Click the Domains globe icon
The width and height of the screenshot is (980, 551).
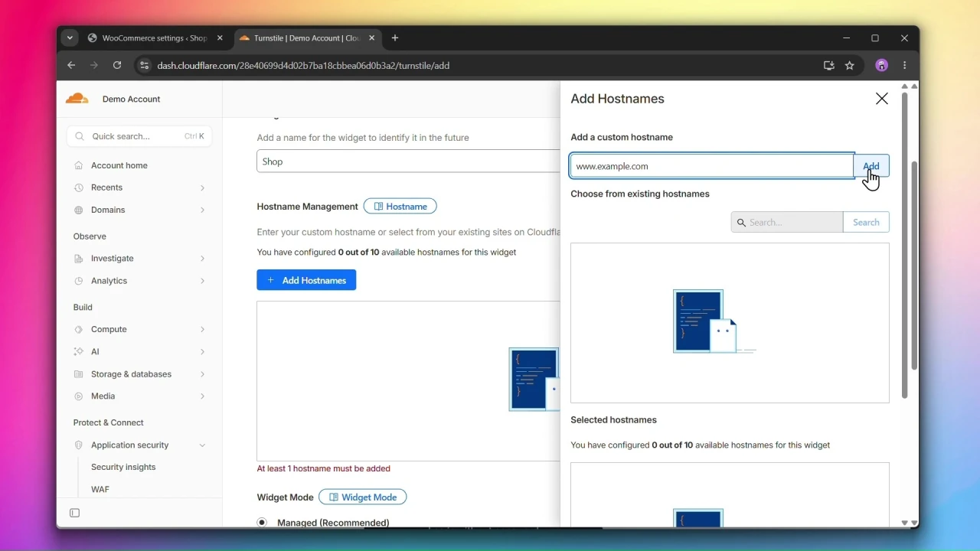pos(79,210)
